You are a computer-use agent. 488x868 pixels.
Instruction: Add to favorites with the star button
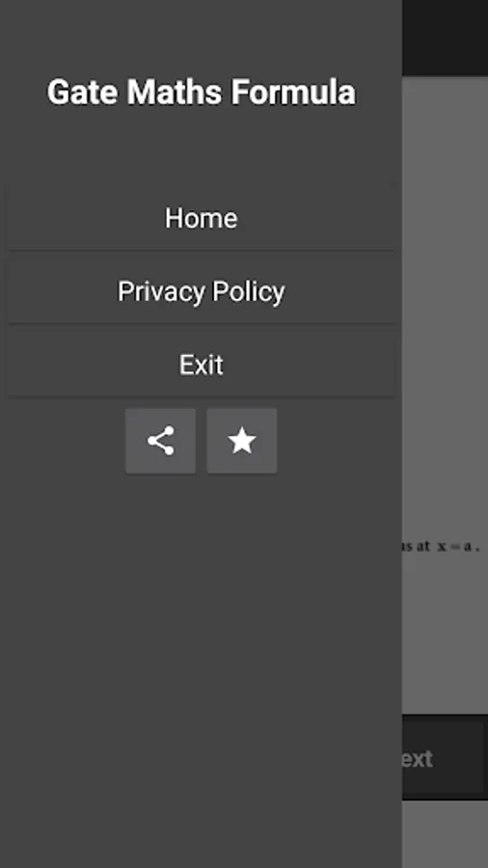242,441
